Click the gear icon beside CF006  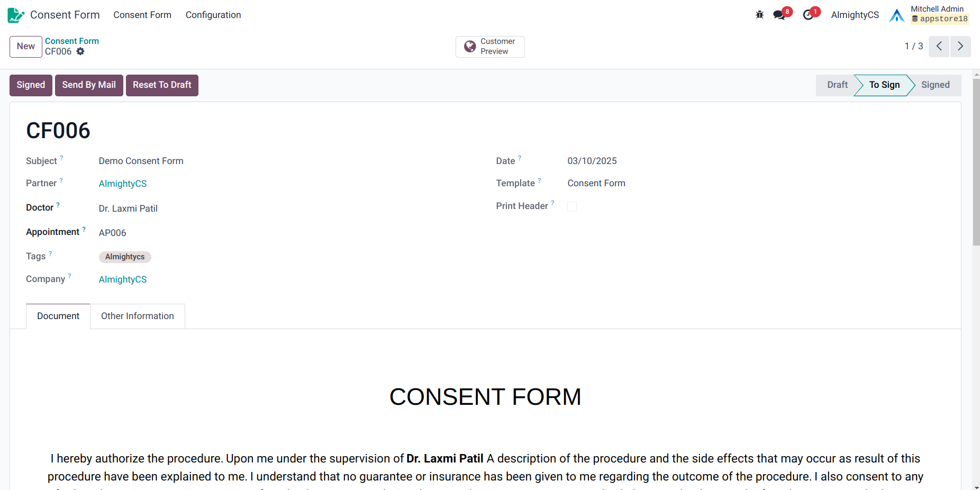pyautogui.click(x=80, y=51)
